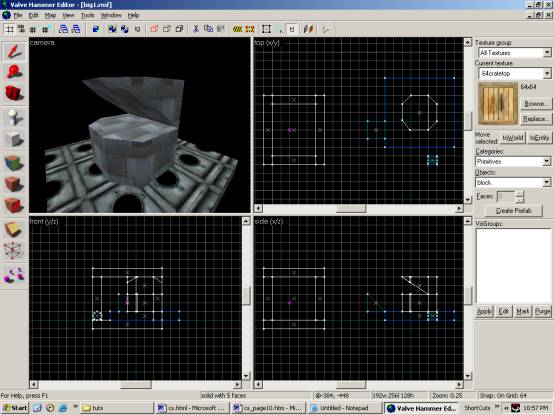
Task: Choose the Magnify tool
Action: 14,72
